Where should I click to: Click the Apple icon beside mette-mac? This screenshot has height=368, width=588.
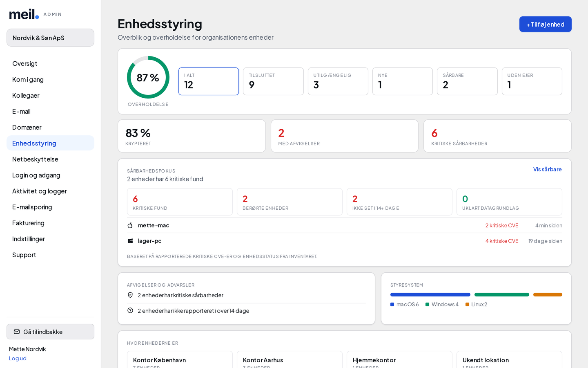[130, 225]
